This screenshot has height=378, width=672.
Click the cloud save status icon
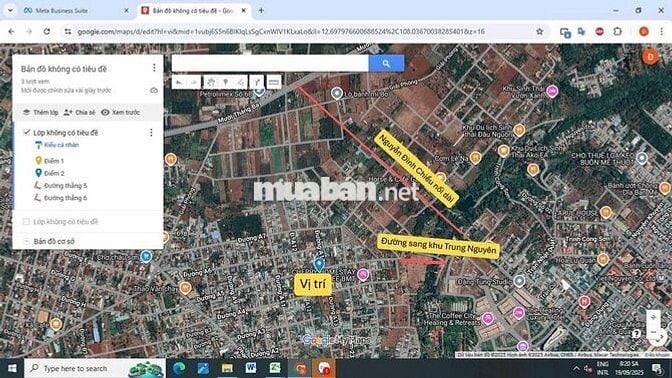[154, 90]
